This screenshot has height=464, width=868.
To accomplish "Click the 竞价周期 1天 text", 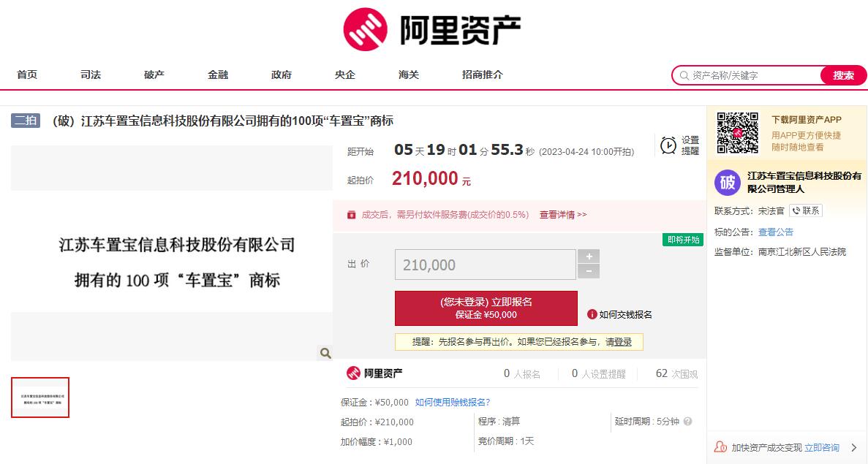I will tap(506, 441).
